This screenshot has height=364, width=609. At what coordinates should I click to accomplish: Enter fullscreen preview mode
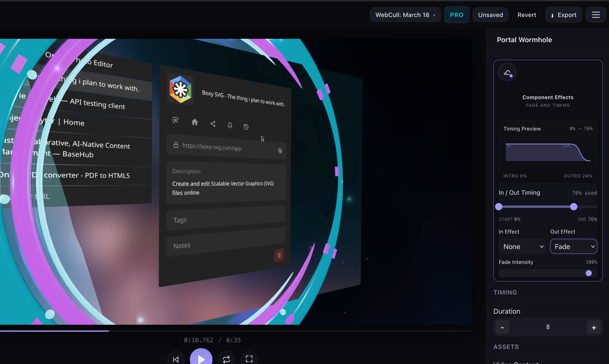pyautogui.click(x=249, y=359)
